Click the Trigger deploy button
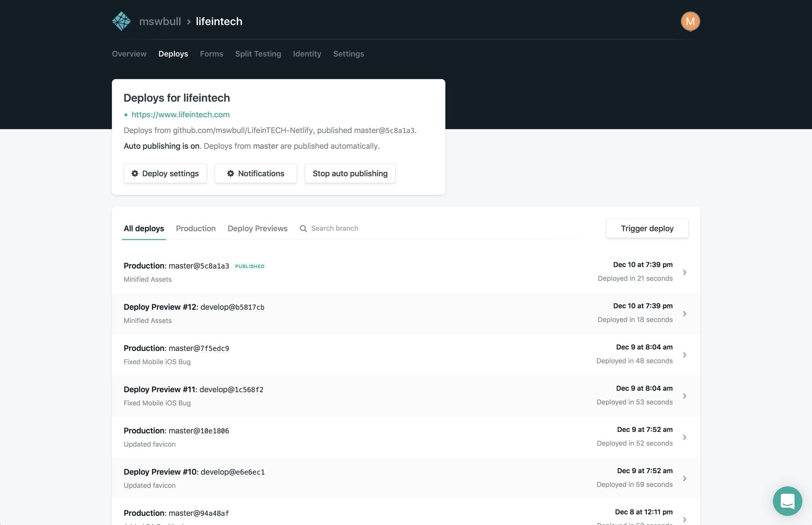Image resolution: width=812 pixels, height=525 pixels. click(x=647, y=228)
